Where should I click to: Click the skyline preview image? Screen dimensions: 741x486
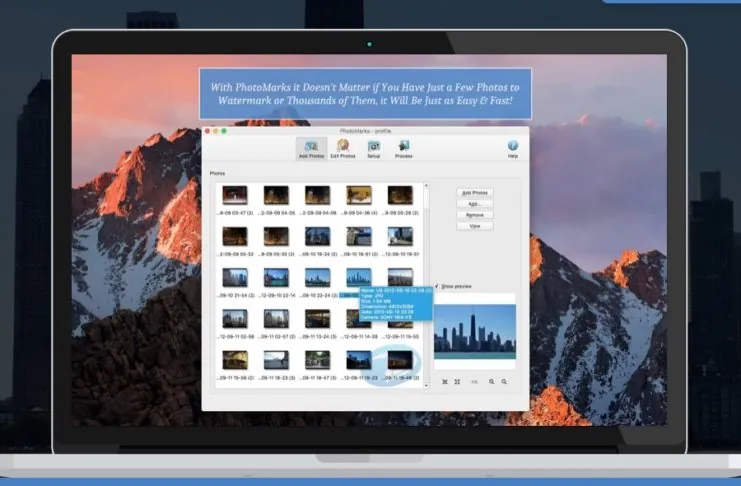pyautogui.click(x=475, y=332)
